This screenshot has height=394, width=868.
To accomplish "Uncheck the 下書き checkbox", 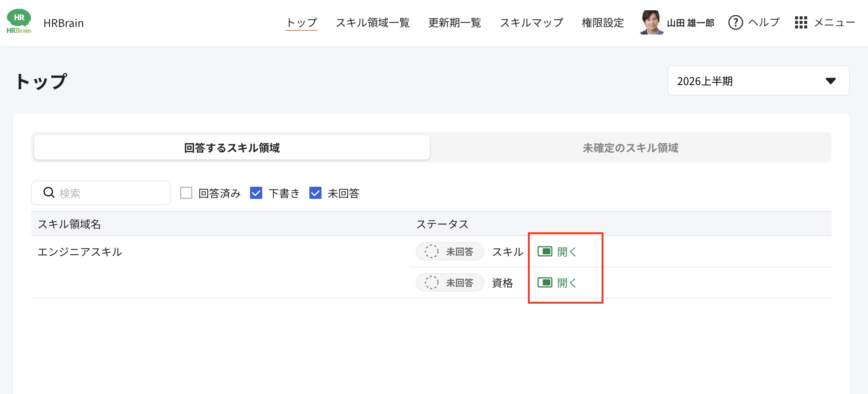I will (256, 193).
